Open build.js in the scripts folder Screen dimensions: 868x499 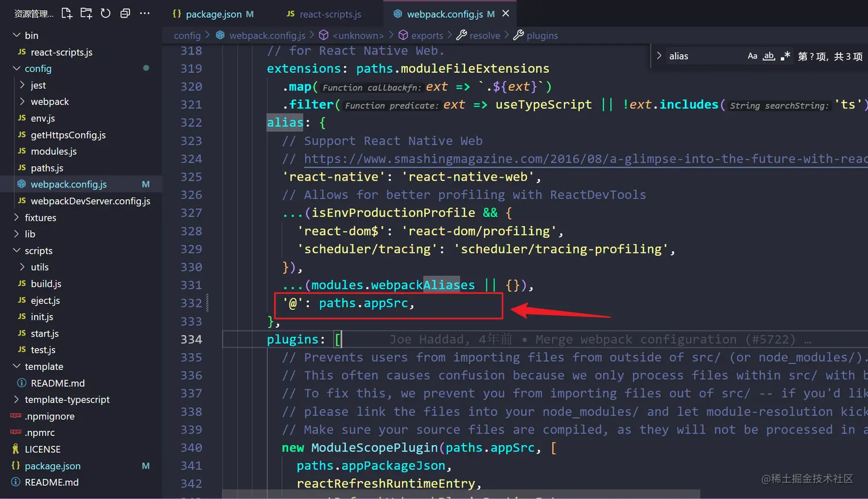81,284
